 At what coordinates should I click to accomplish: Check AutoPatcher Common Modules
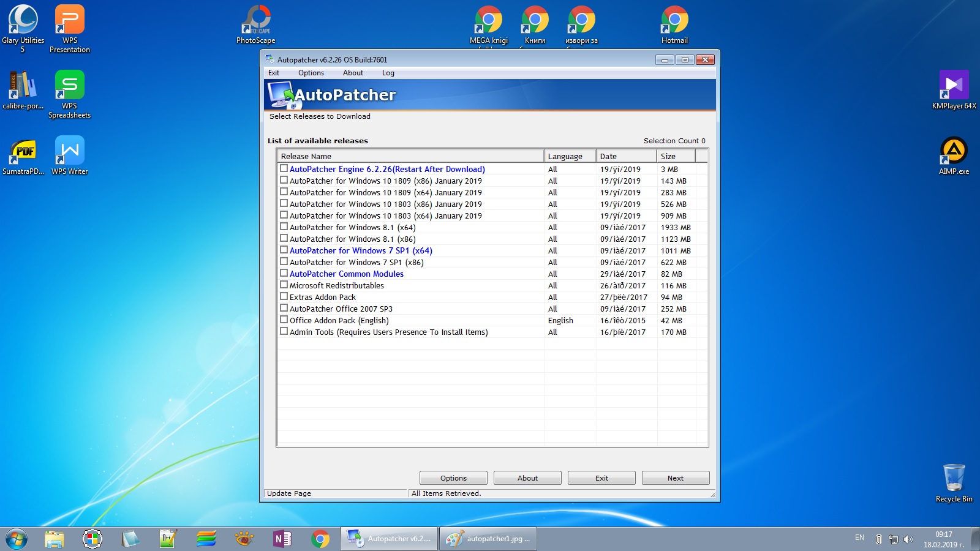pos(284,273)
